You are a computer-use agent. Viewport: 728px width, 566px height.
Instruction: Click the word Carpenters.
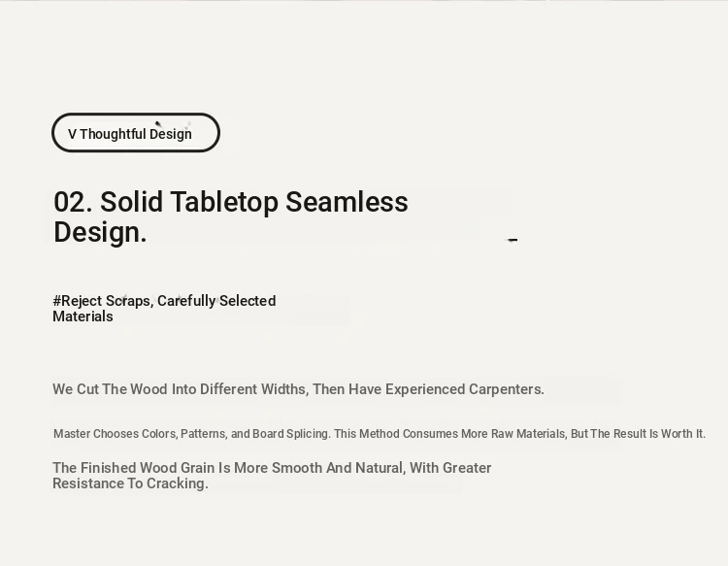[507, 389]
